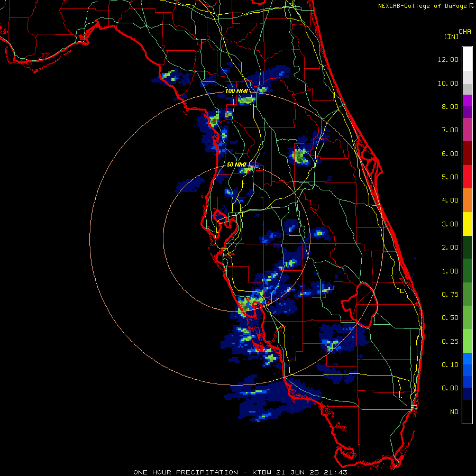Click the 0.25 legend value
The height and width of the screenshot is (476, 476).
(450, 341)
